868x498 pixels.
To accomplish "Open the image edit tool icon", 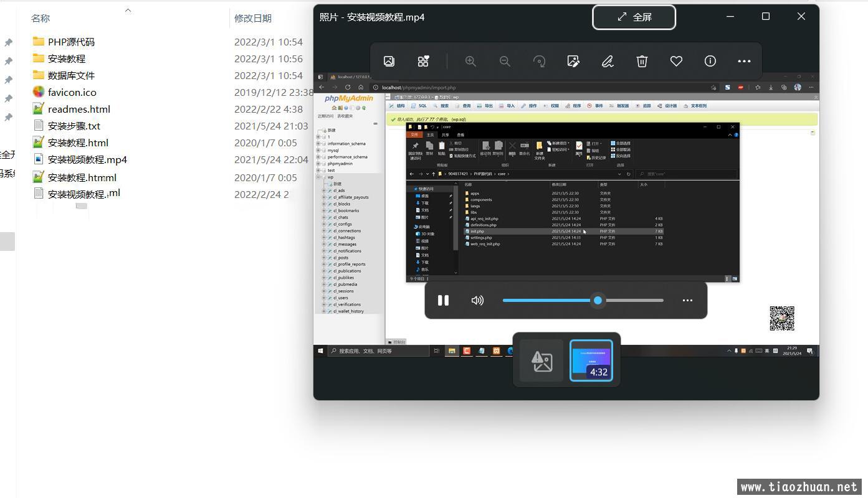I will tap(573, 61).
